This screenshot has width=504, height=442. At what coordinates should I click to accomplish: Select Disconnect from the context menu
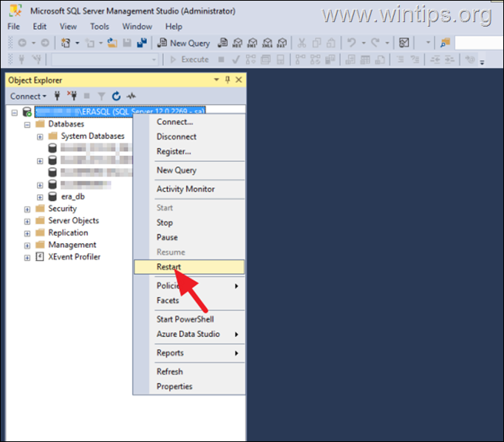(x=189, y=137)
